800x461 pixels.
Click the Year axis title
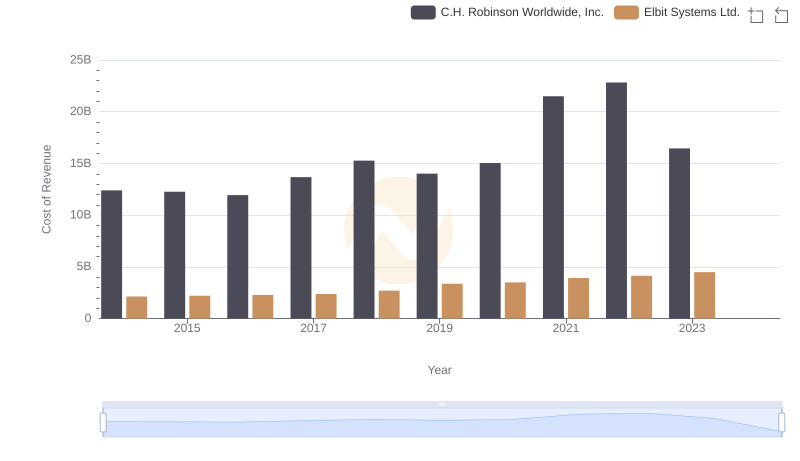click(x=439, y=370)
